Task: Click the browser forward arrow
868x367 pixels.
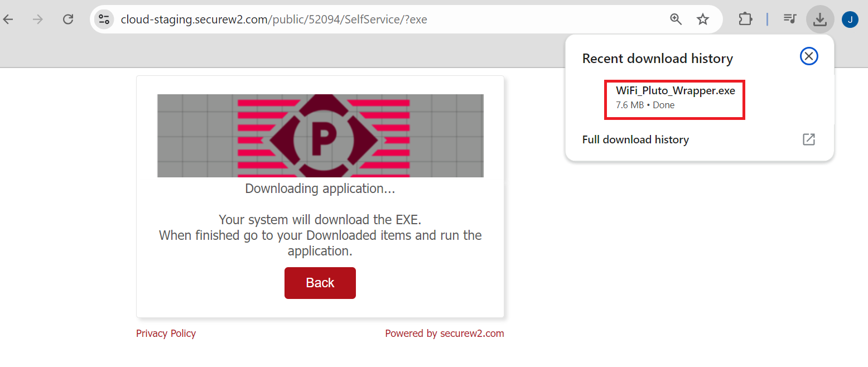Action: coord(38,20)
